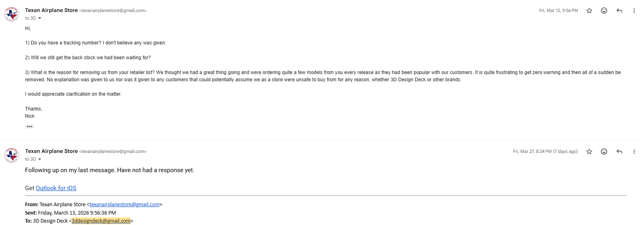
Task: Show recipient details for second email
Action: [40, 159]
